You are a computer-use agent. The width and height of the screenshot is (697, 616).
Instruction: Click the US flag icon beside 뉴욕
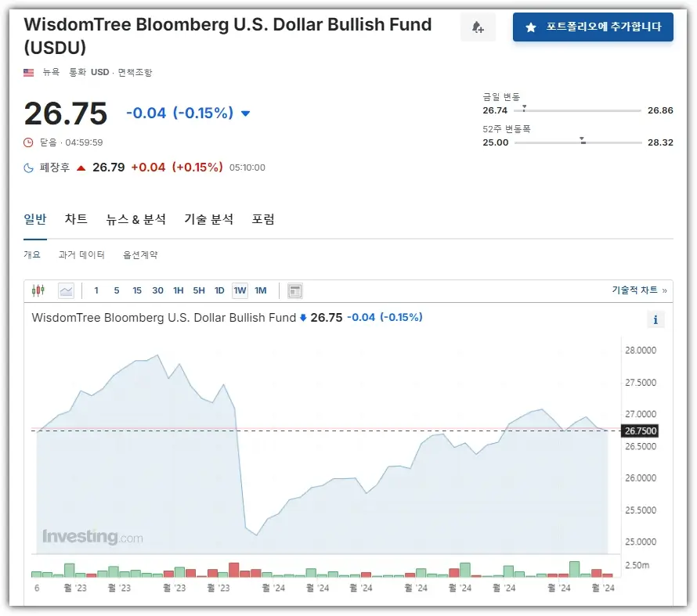[x=29, y=73]
